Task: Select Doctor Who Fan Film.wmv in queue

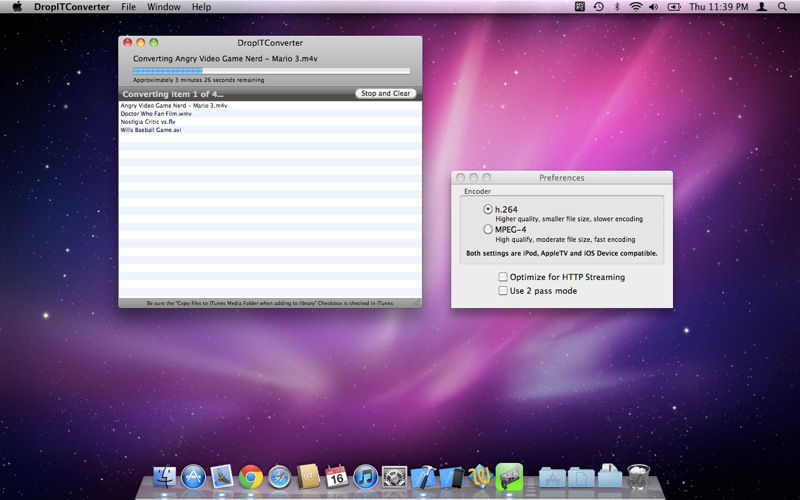Action: coord(270,113)
